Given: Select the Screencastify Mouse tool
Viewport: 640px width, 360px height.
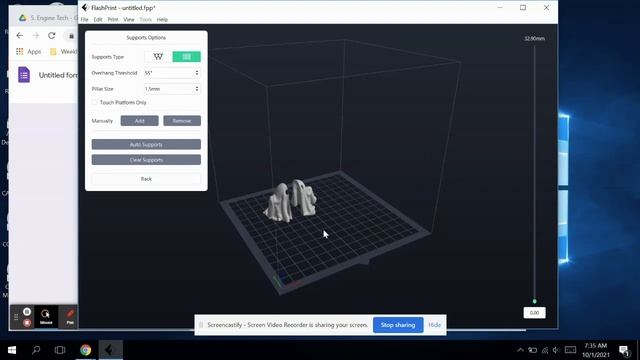Looking at the screenshot, I should pos(46,316).
